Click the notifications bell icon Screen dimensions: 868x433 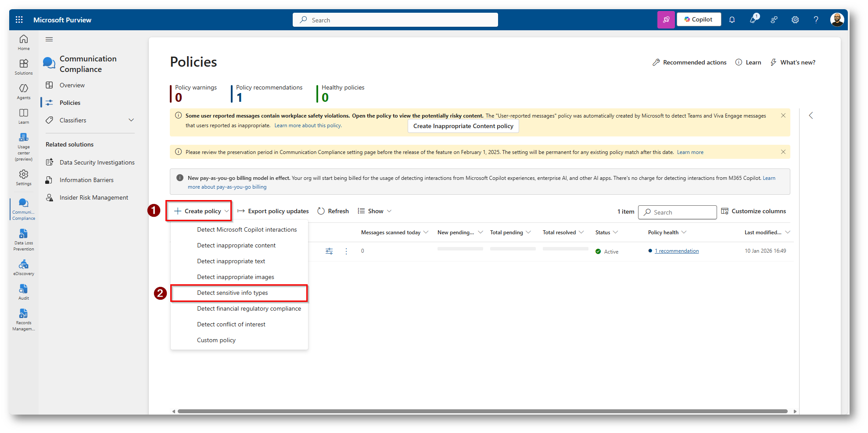click(732, 20)
